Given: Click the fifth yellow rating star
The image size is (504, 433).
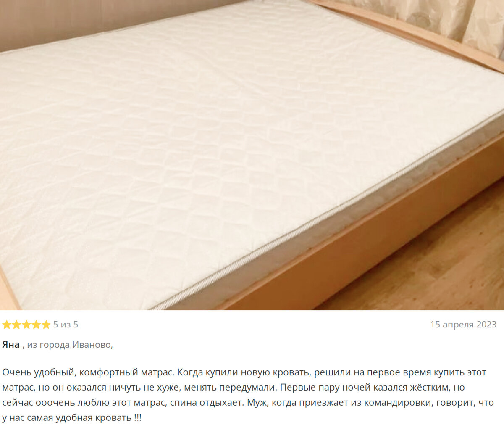Looking at the screenshot, I should (x=45, y=325).
